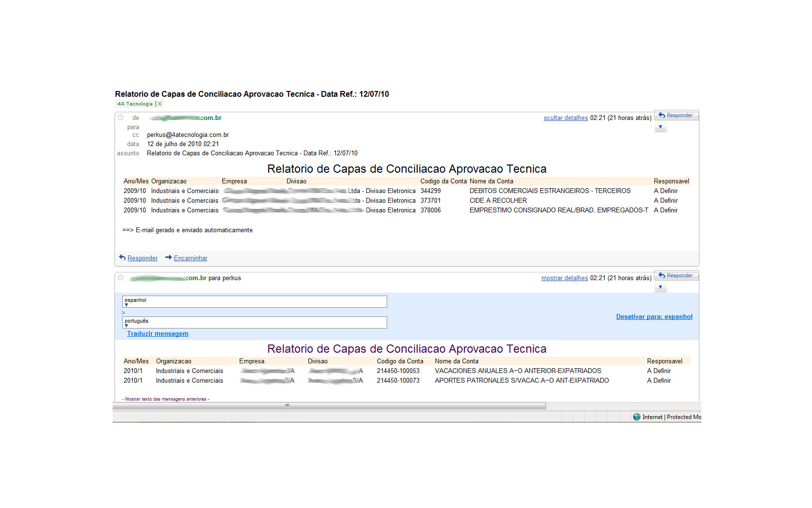Click 'Internet | Protected Mo' status bar text
Image resolution: width=812 pixels, height=508 pixels.
pos(672,417)
